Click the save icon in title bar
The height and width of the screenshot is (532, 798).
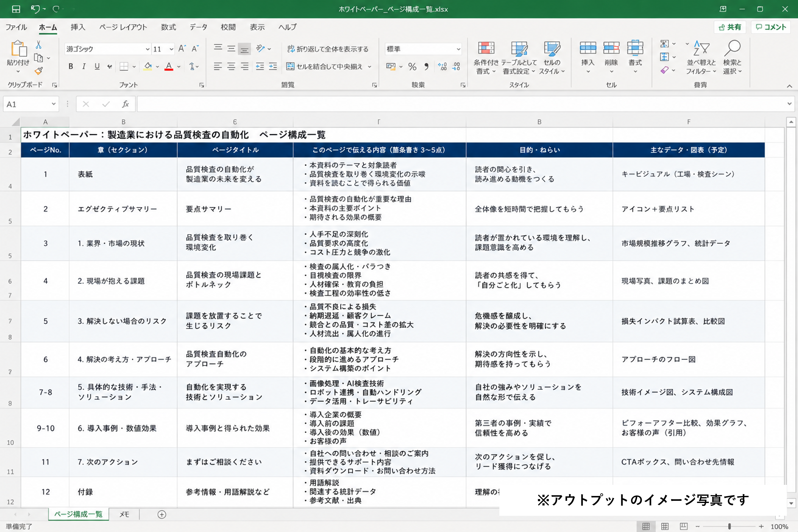pyautogui.click(x=16, y=9)
